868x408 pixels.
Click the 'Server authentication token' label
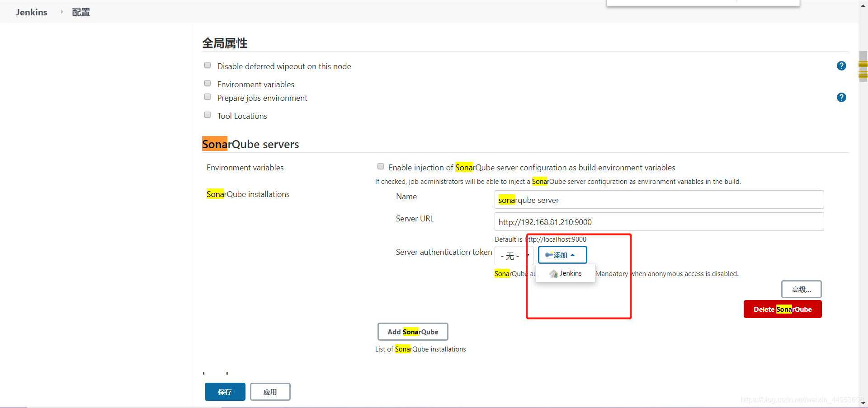coord(444,252)
